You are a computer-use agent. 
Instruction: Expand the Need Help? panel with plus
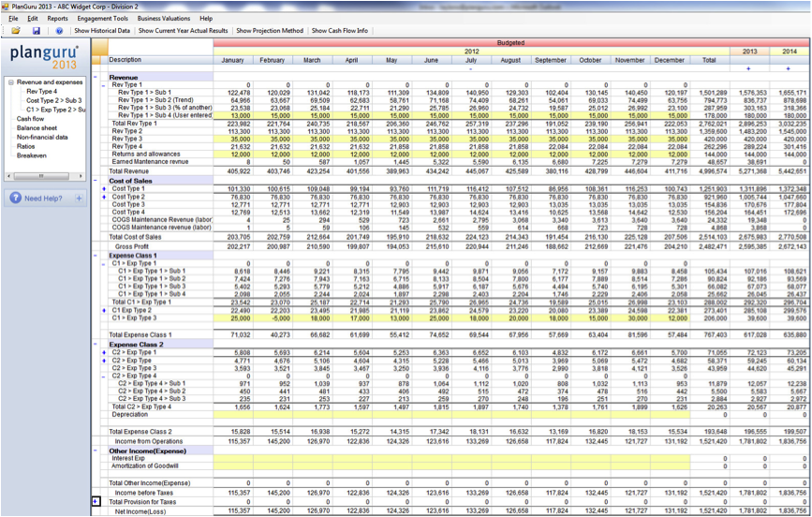point(79,198)
